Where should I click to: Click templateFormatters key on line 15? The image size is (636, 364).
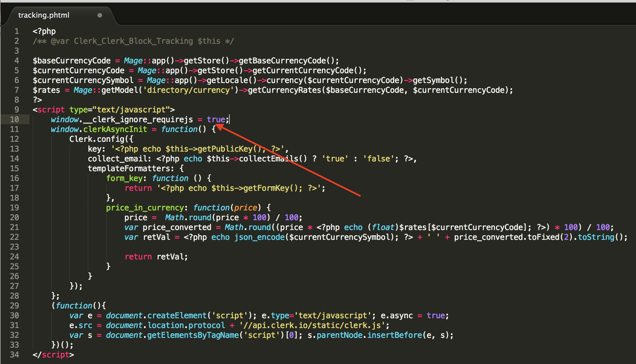point(129,169)
